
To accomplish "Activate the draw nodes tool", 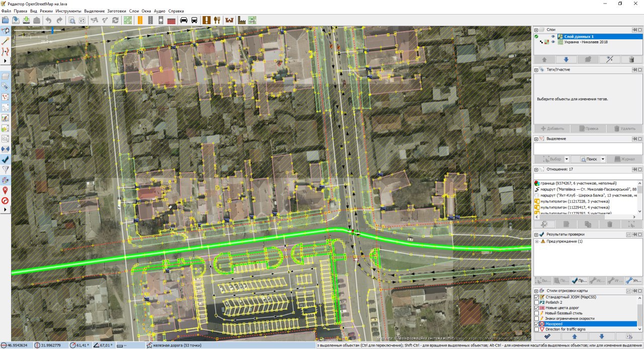I will pos(6,41).
